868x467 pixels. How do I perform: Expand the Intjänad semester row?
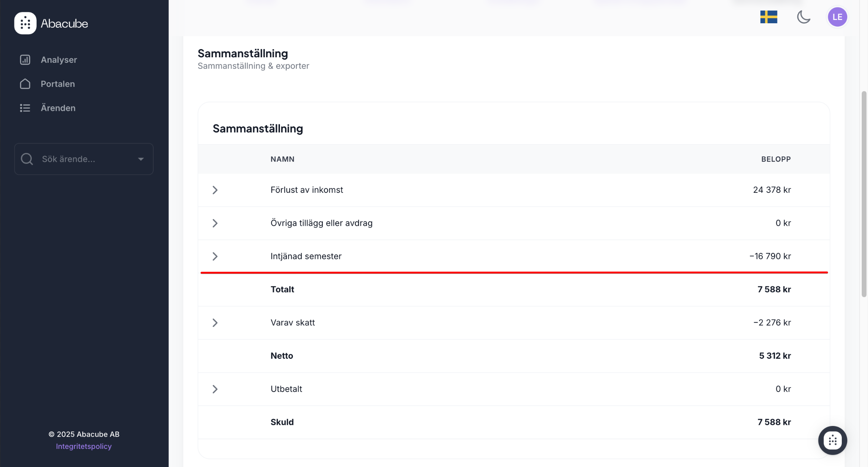click(x=215, y=256)
